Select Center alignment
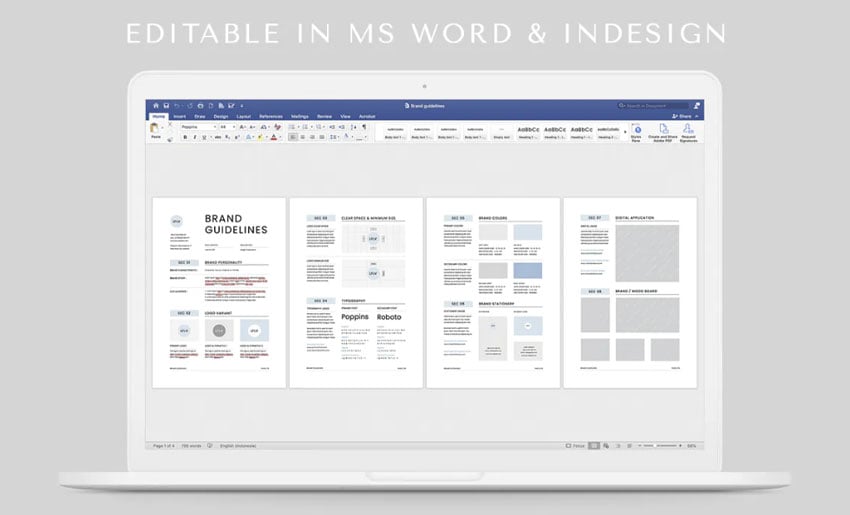Screen dimensions: 850x515 [x=302, y=137]
